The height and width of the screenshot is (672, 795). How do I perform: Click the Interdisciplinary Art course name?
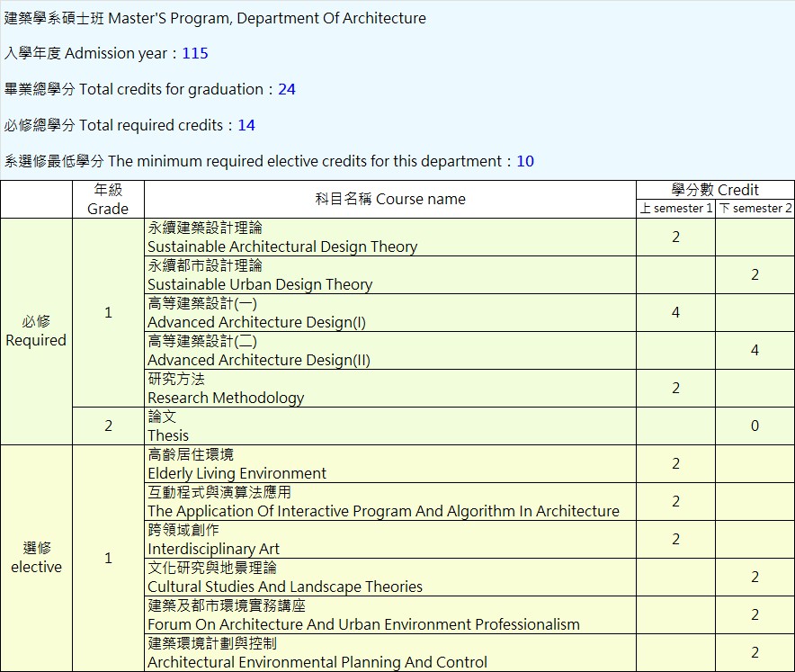pyautogui.click(x=213, y=549)
